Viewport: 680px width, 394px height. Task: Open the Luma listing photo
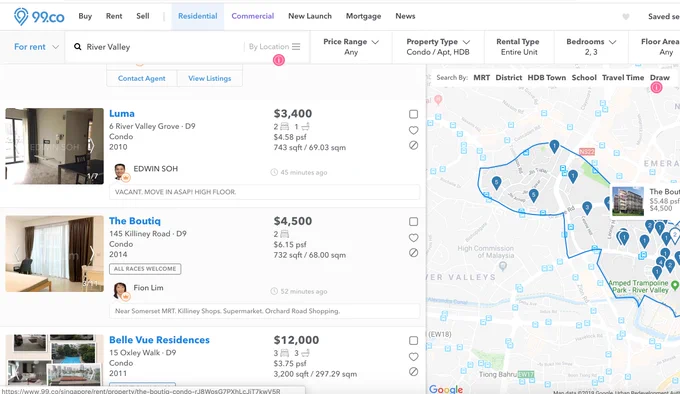(x=54, y=146)
